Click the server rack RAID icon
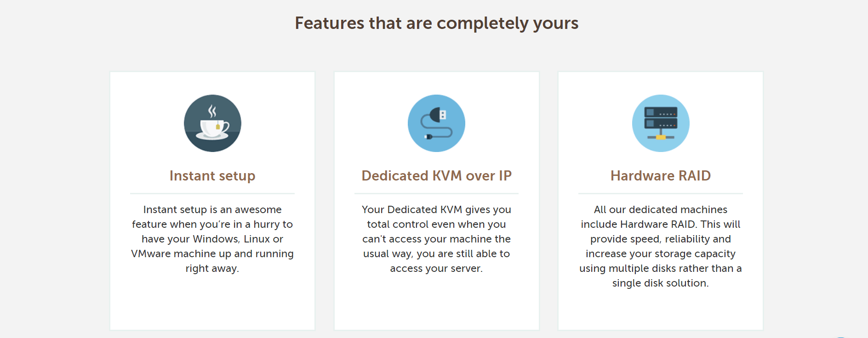The image size is (868, 338). pyautogui.click(x=661, y=123)
